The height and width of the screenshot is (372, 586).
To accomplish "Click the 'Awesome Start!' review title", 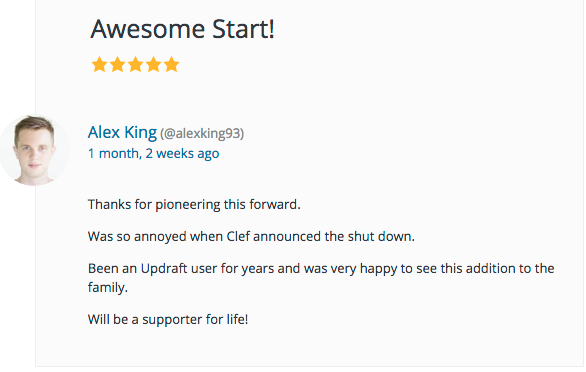I will tap(183, 29).
